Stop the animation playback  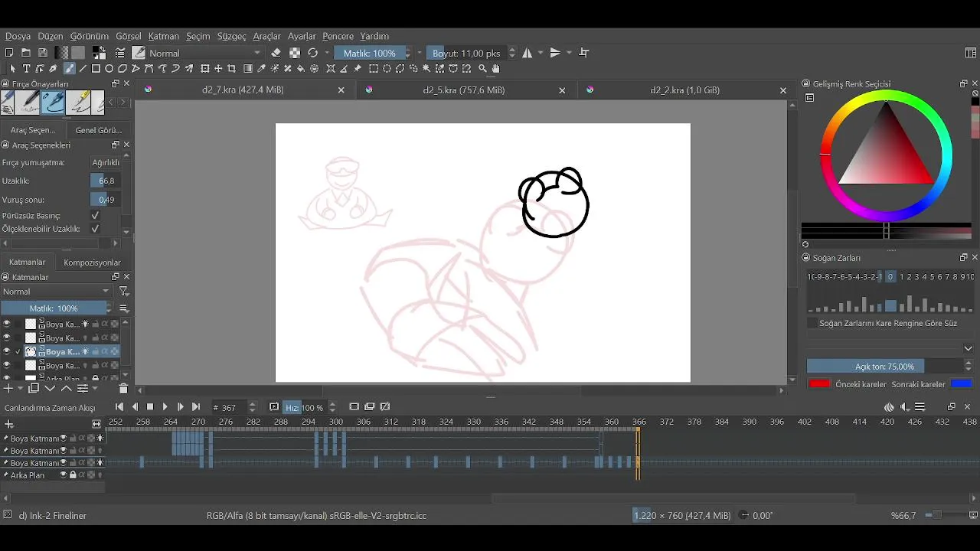150,407
